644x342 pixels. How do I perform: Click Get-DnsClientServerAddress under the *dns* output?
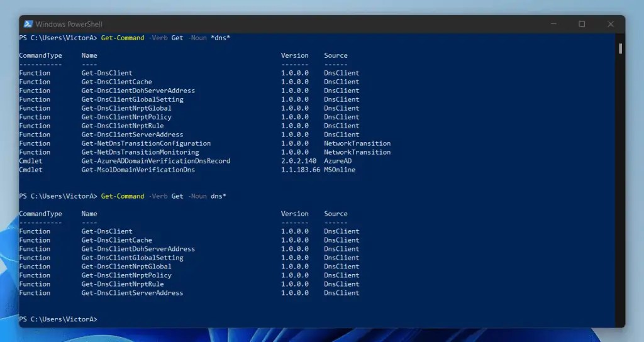132,135
